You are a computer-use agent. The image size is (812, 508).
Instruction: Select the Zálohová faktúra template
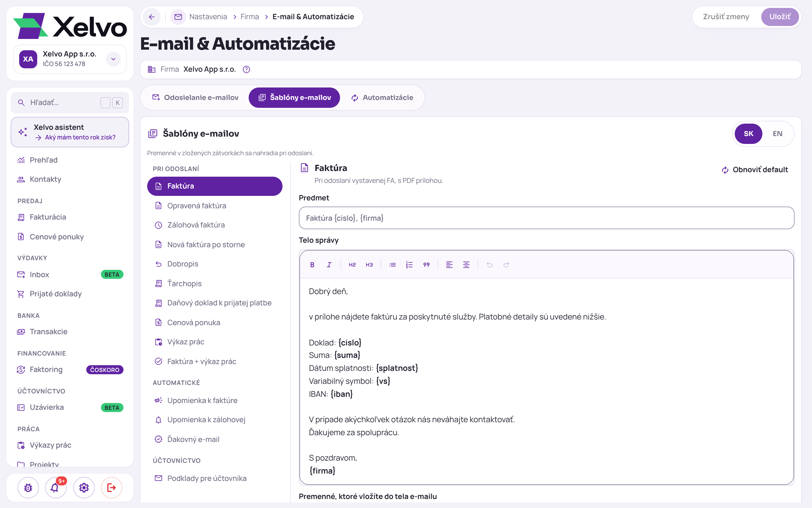pyautogui.click(x=215, y=225)
